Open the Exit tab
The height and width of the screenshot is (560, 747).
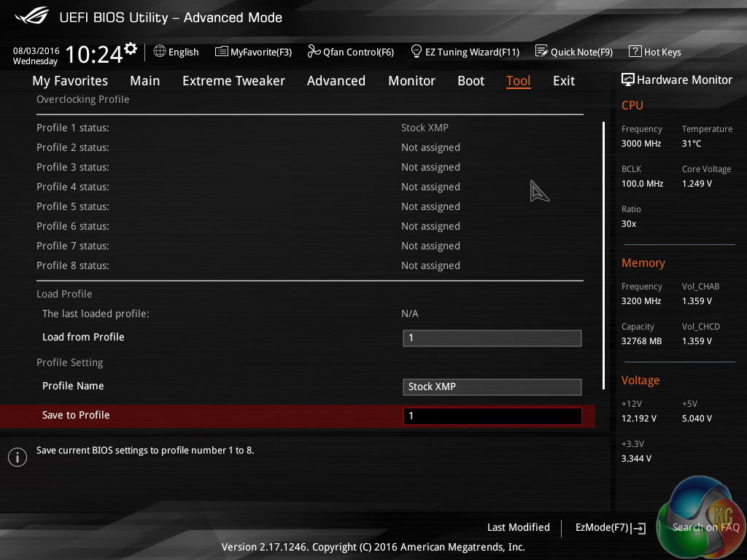click(x=564, y=81)
